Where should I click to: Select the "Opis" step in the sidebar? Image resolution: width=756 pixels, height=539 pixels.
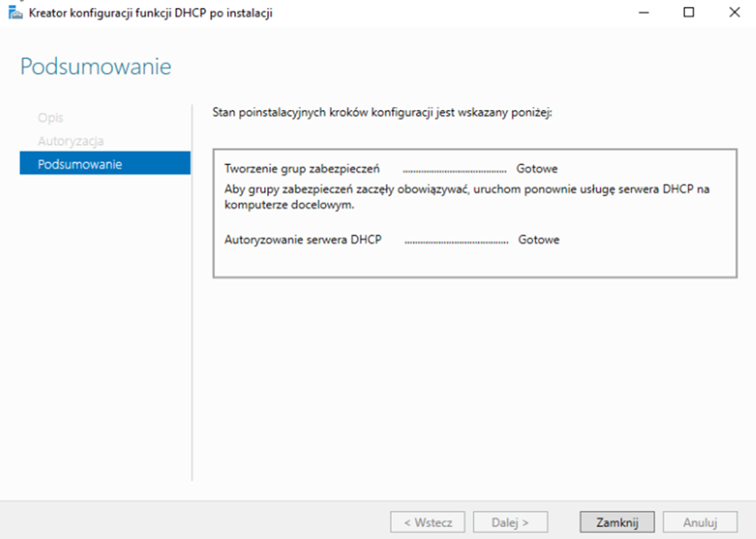[x=50, y=118]
